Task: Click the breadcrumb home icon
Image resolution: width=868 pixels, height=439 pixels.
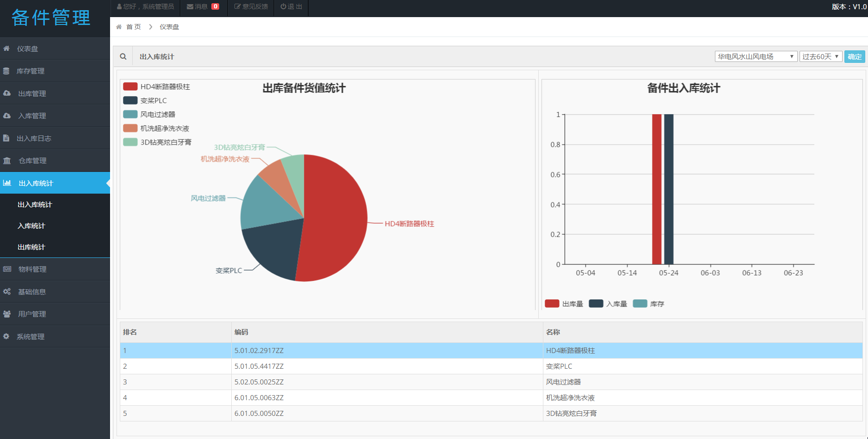Action: coord(119,27)
